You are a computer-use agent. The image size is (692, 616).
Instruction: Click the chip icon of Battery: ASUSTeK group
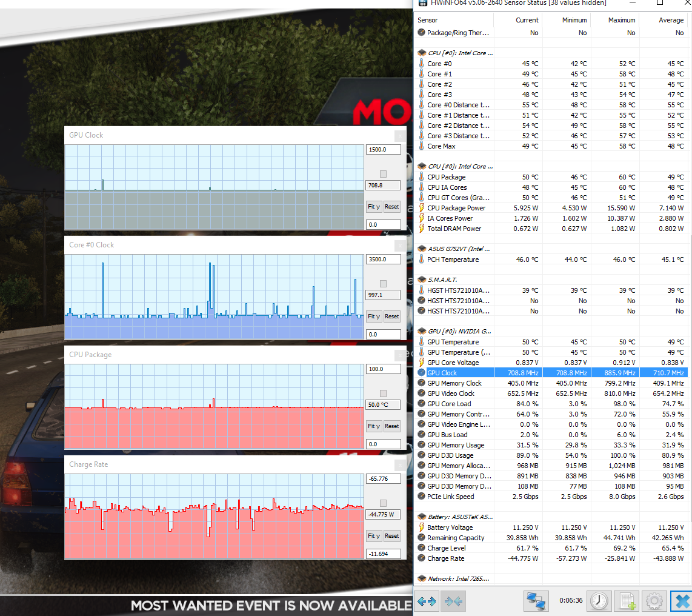click(x=422, y=517)
